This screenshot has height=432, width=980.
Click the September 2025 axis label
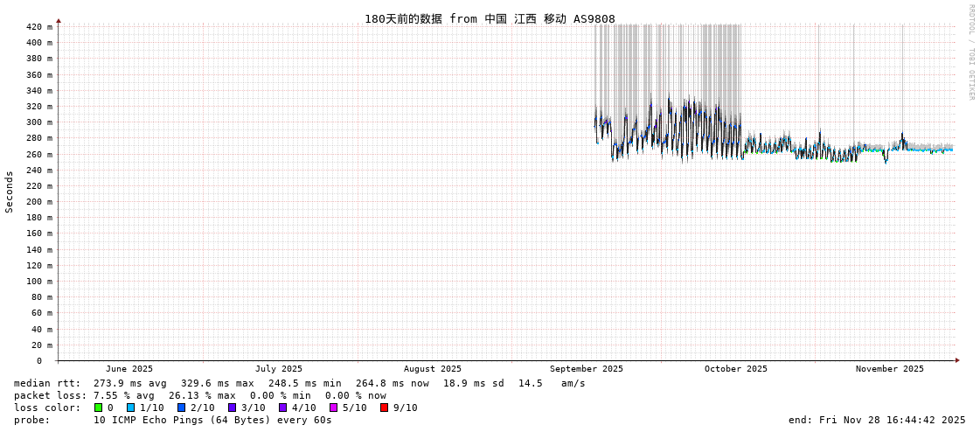point(586,369)
